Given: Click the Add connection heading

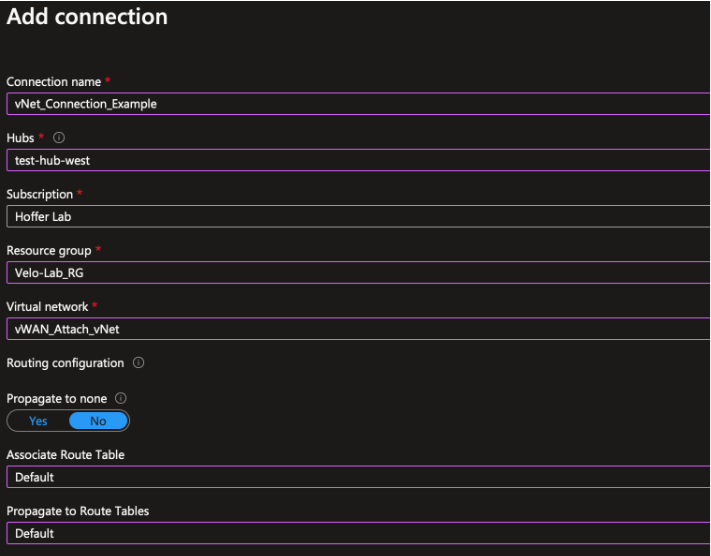Looking at the screenshot, I should point(87,17).
